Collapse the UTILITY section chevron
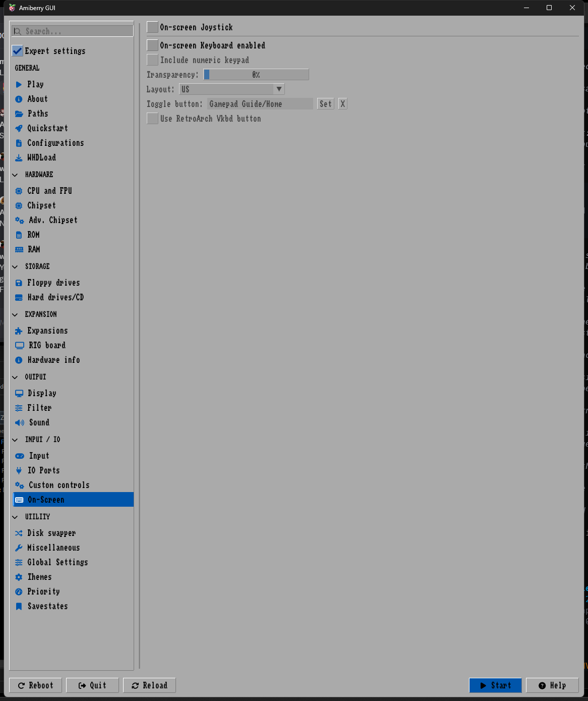Image resolution: width=588 pixels, height=701 pixels. (15, 517)
